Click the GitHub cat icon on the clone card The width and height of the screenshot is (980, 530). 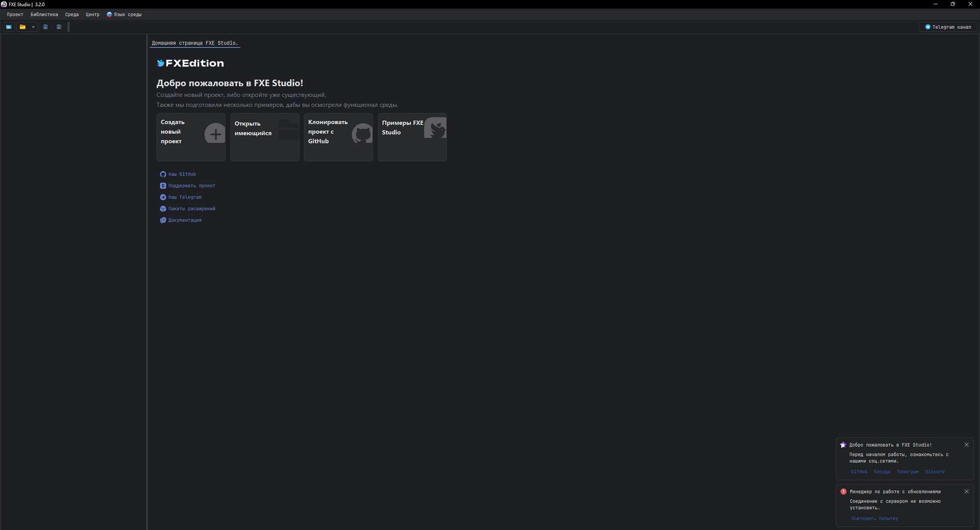pos(362,134)
